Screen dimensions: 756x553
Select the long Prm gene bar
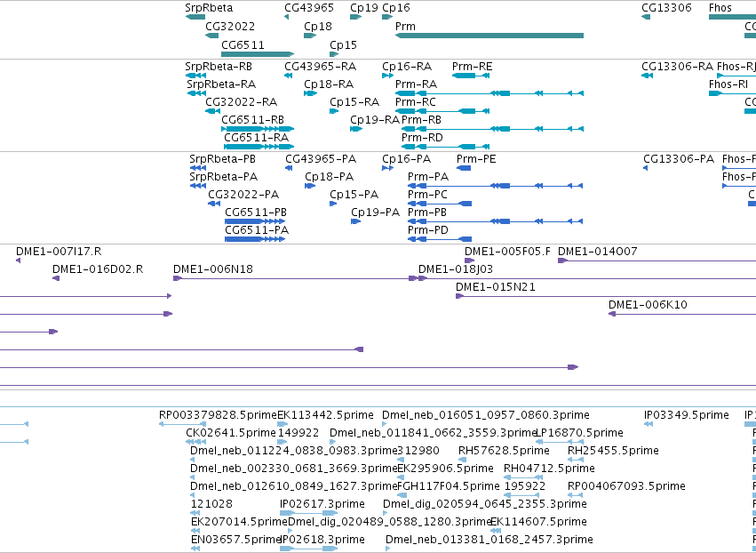click(489, 36)
